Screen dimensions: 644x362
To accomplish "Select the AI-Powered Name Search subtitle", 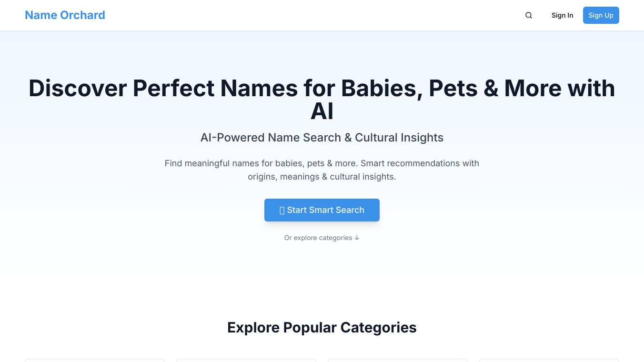I will pyautogui.click(x=322, y=138).
